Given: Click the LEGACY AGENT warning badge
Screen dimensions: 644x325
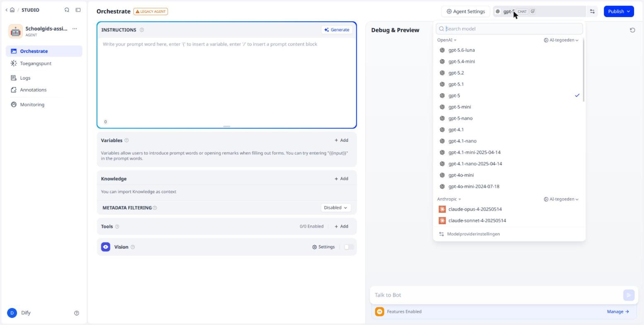Looking at the screenshot, I should point(151,12).
